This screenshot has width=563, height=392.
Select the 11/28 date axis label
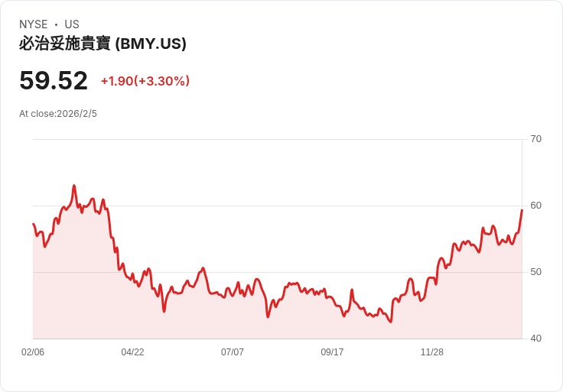[x=432, y=352]
